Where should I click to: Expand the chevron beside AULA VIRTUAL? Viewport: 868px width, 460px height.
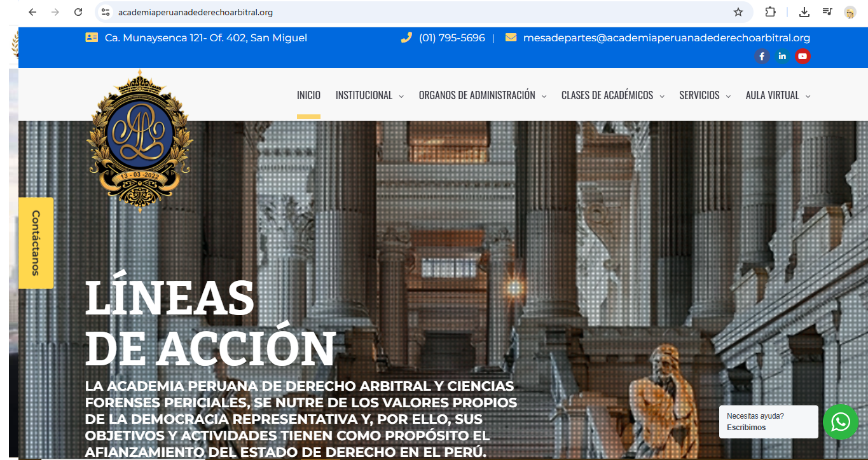pyautogui.click(x=808, y=97)
